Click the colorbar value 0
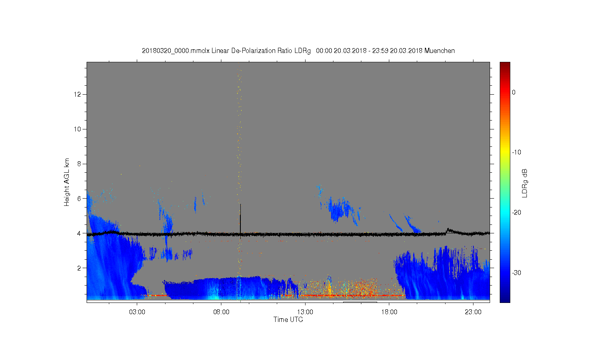This screenshot has height=364, width=607. (x=514, y=92)
